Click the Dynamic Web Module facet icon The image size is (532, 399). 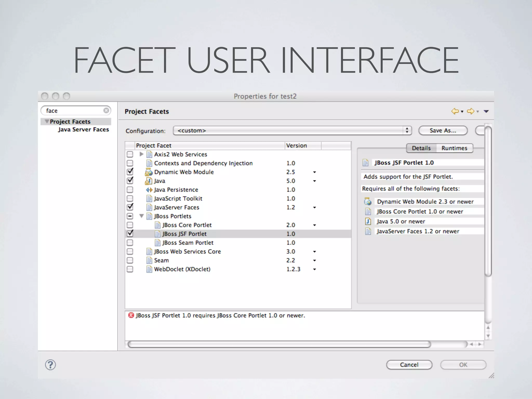click(149, 172)
